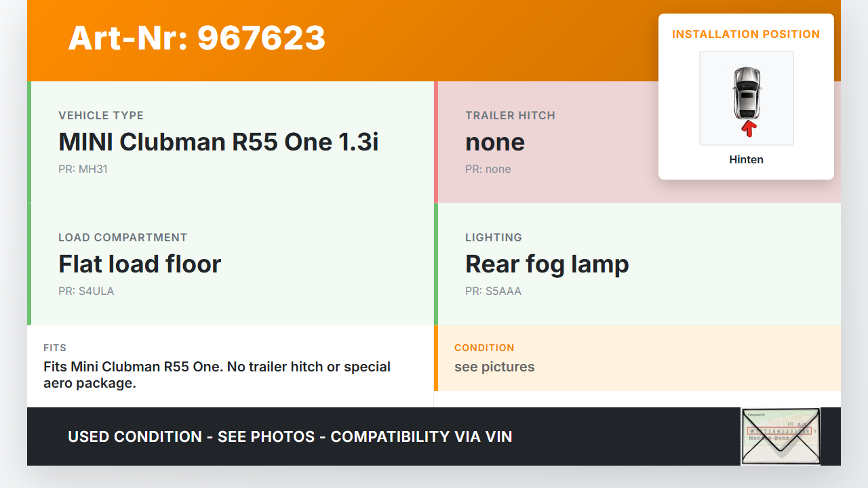Click the VEHICLE TYPE label

click(x=101, y=115)
